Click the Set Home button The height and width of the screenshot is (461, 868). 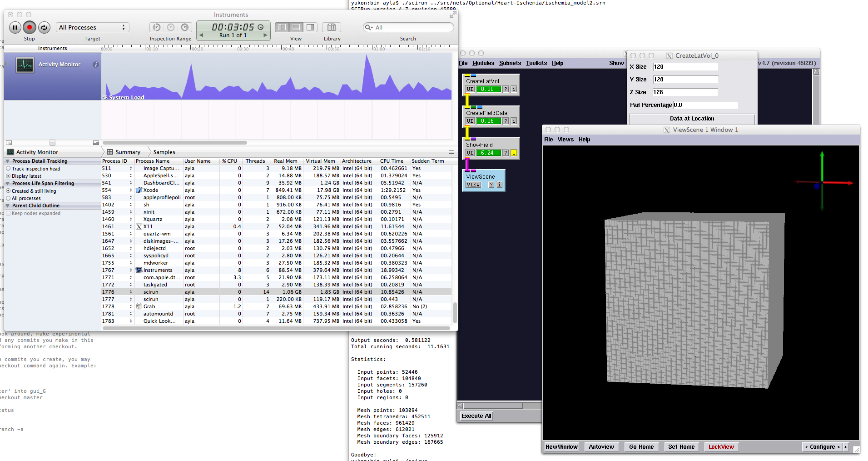(681, 447)
